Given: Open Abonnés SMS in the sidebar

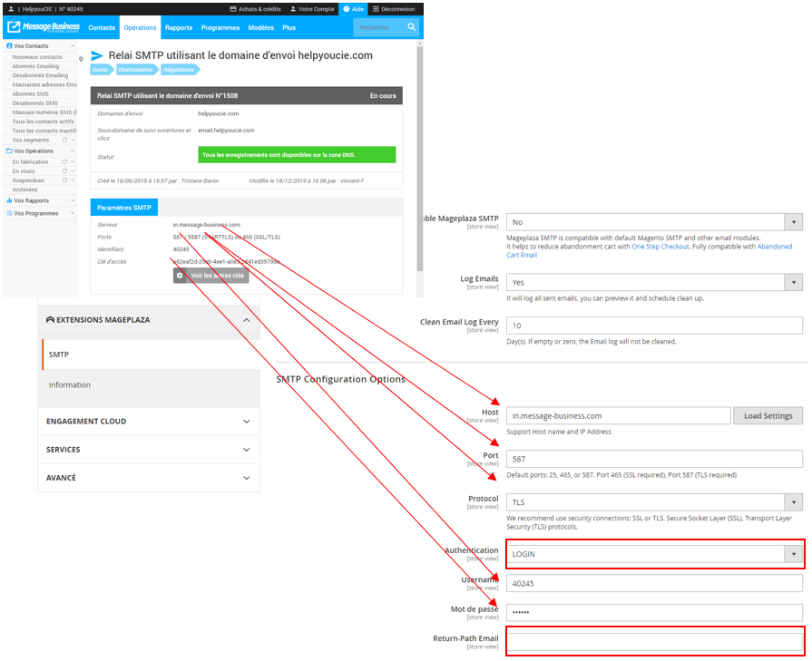Looking at the screenshot, I should [x=31, y=93].
